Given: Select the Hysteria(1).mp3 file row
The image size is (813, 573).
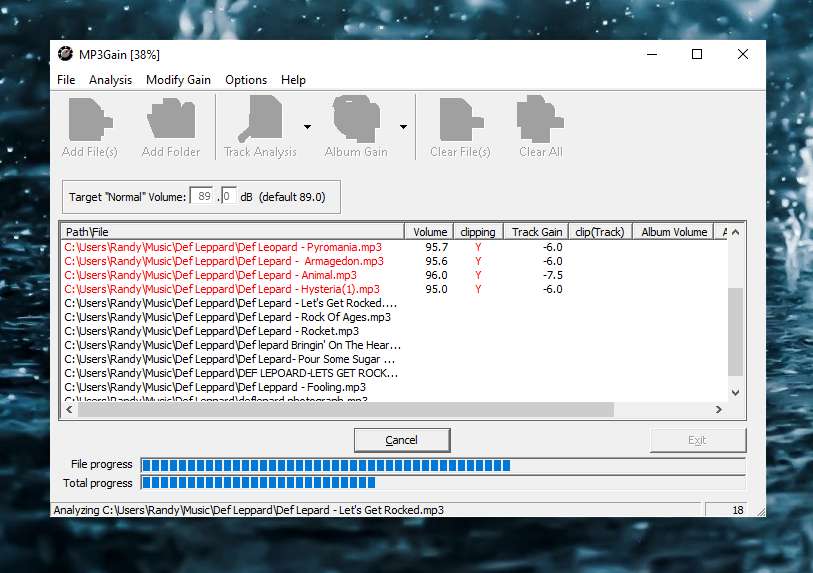Looking at the screenshot, I should click(x=395, y=289).
